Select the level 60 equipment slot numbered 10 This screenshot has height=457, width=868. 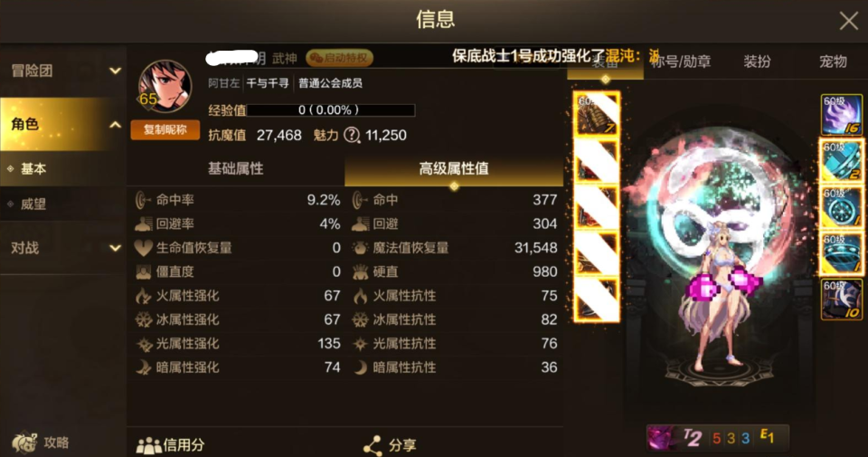[842, 300]
